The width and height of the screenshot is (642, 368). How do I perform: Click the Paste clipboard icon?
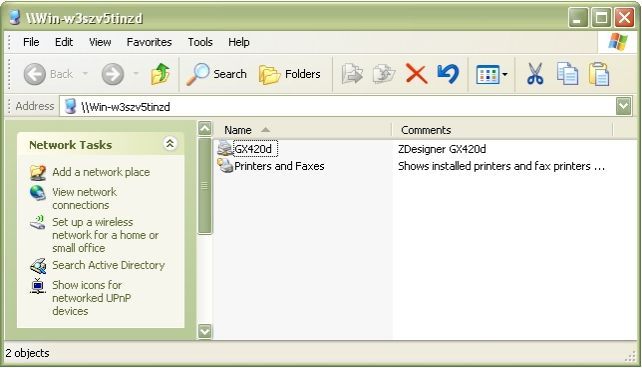pos(599,74)
